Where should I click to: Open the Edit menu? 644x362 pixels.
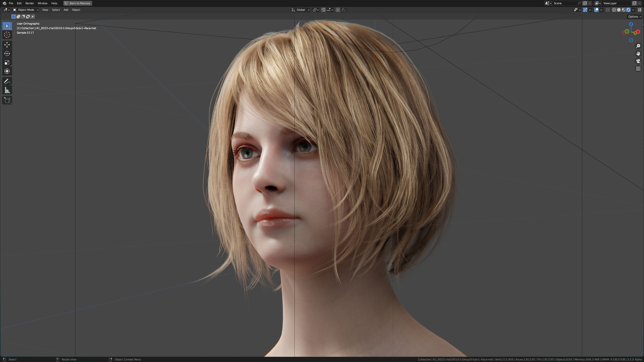(19, 3)
